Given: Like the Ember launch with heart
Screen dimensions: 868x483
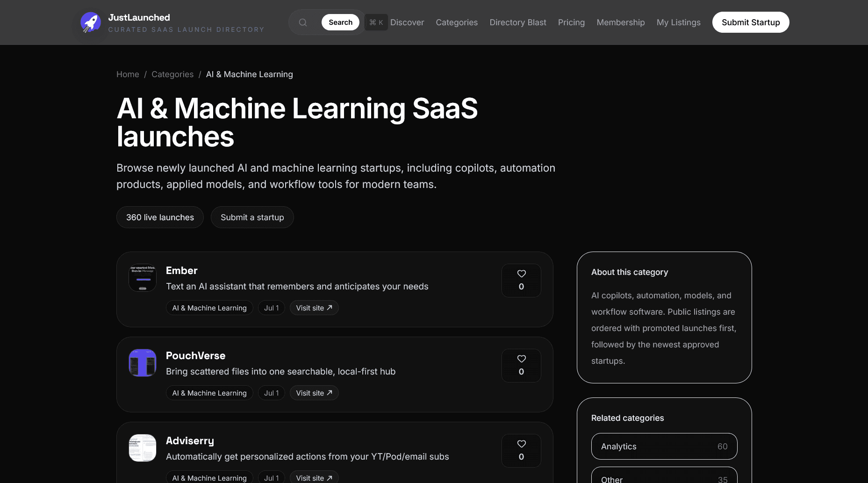Looking at the screenshot, I should coord(521,281).
